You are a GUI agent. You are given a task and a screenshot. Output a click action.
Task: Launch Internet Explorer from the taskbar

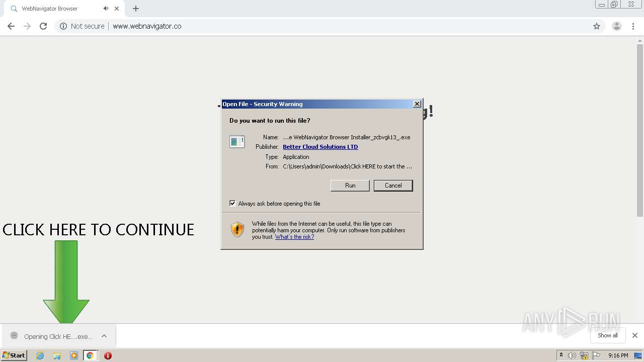40,355
